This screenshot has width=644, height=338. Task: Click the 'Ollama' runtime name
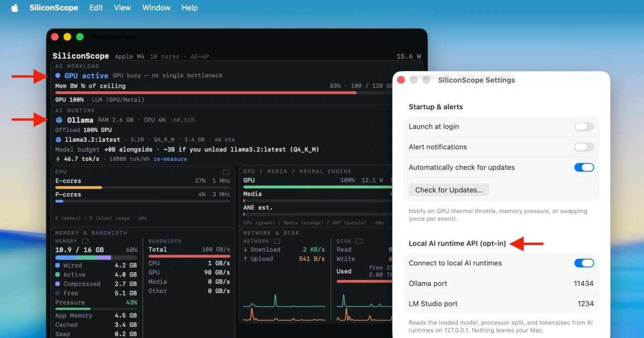(x=80, y=120)
